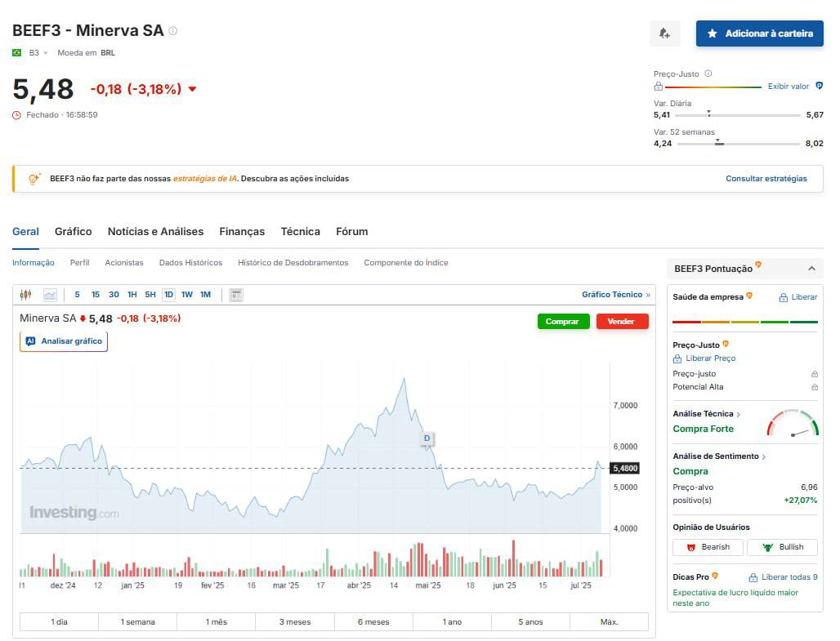Image resolution: width=840 pixels, height=641 pixels.
Task: Collapse the BEEF3 Pontuação panel
Action: (x=811, y=269)
